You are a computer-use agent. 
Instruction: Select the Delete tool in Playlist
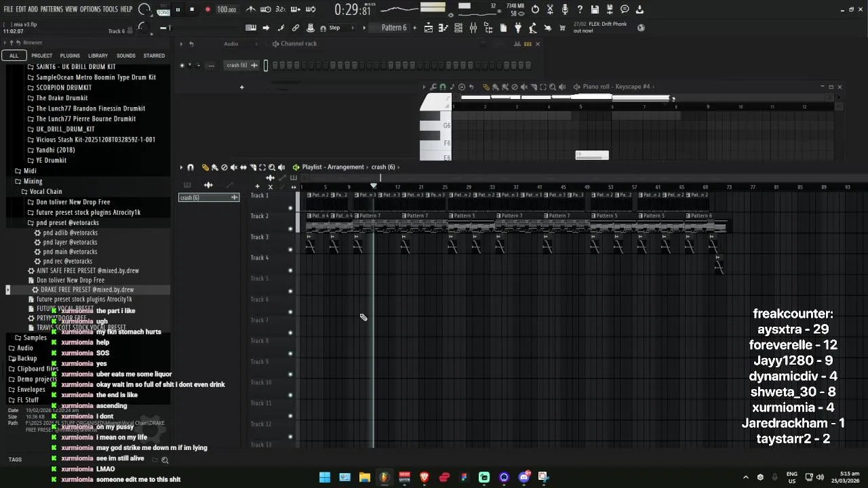(x=224, y=167)
